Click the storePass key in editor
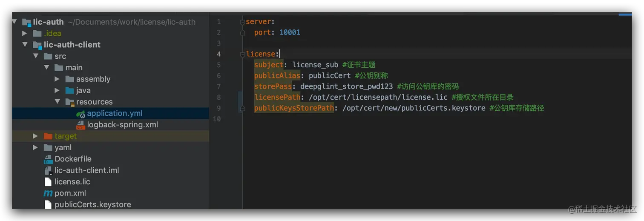Image resolution: width=644 pixels, height=221 pixels. pos(273,86)
